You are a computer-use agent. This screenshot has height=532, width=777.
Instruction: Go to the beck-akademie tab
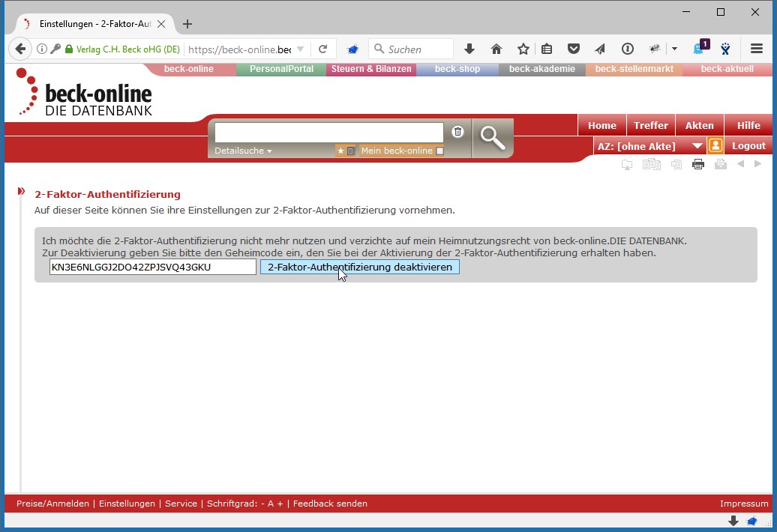pos(542,69)
